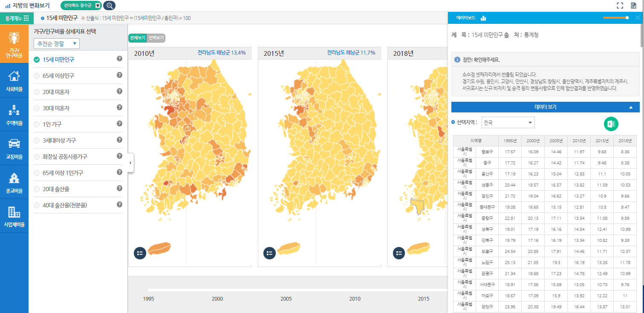
Task: Open the 2015년 map legend list icon
Action: tap(269, 253)
